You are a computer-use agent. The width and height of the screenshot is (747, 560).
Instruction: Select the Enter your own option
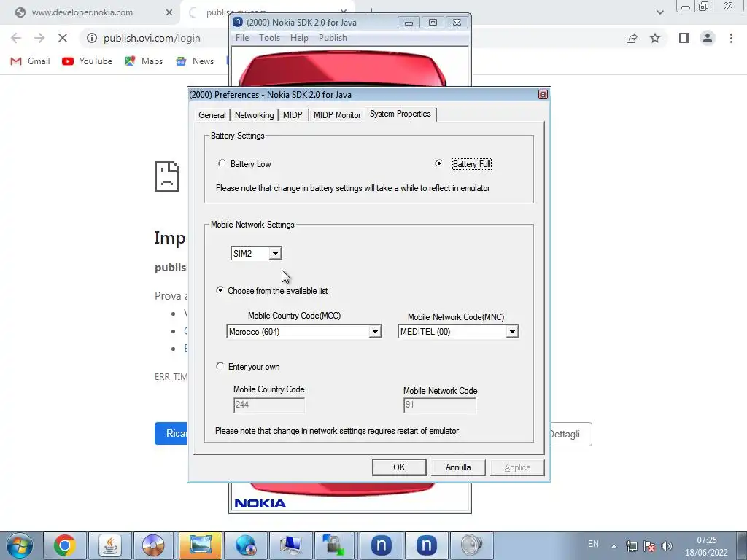point(248,367)
